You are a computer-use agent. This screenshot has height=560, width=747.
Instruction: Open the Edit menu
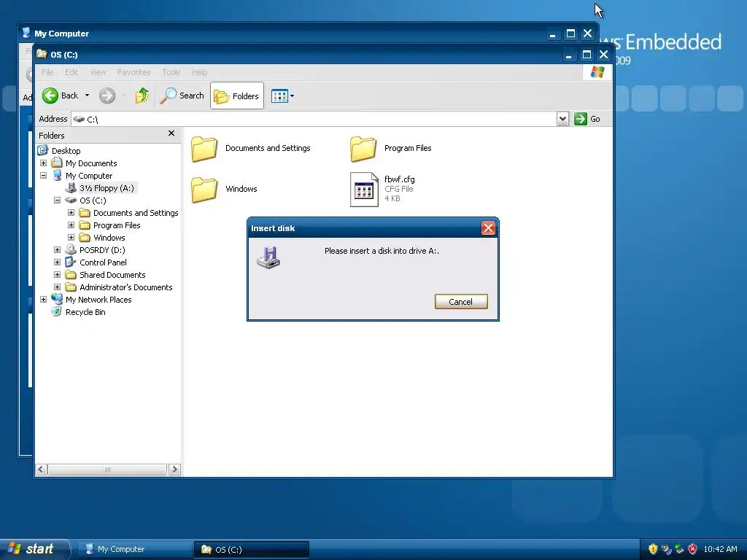[x=71, y=72]
